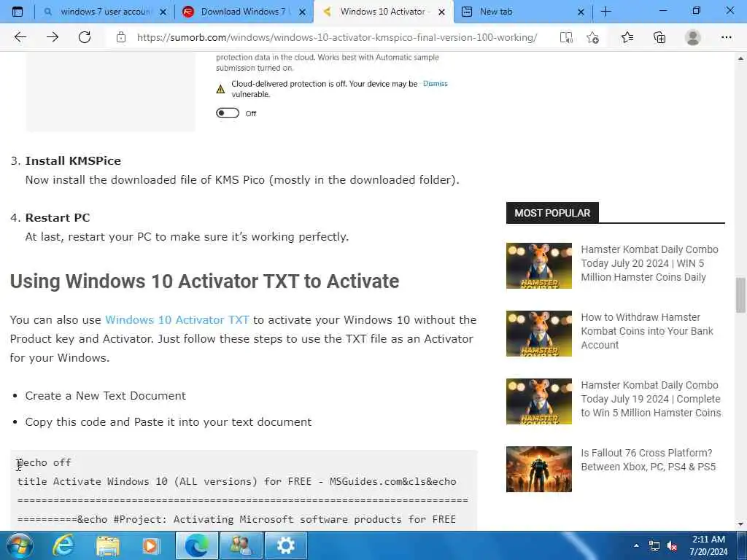747x560 pixels.
Task: Open the network tray icon
Action: tap(654, 545)
